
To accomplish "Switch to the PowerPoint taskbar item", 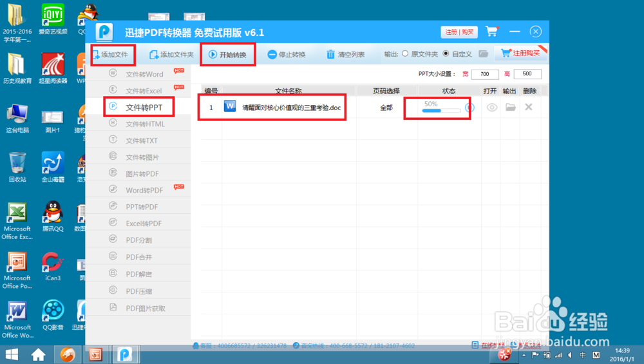I will (x=96, y=354).
